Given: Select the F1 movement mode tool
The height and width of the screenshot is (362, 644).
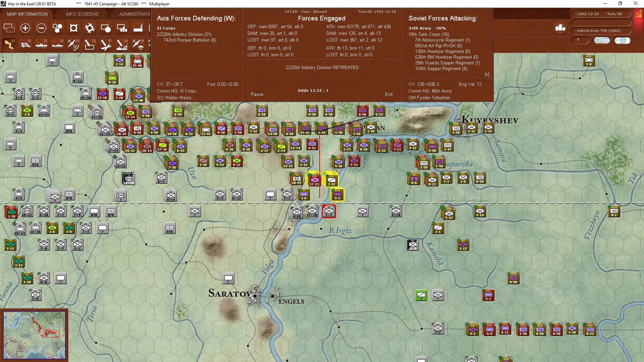Looking at the screenshot, I should (x=9, y=45).
